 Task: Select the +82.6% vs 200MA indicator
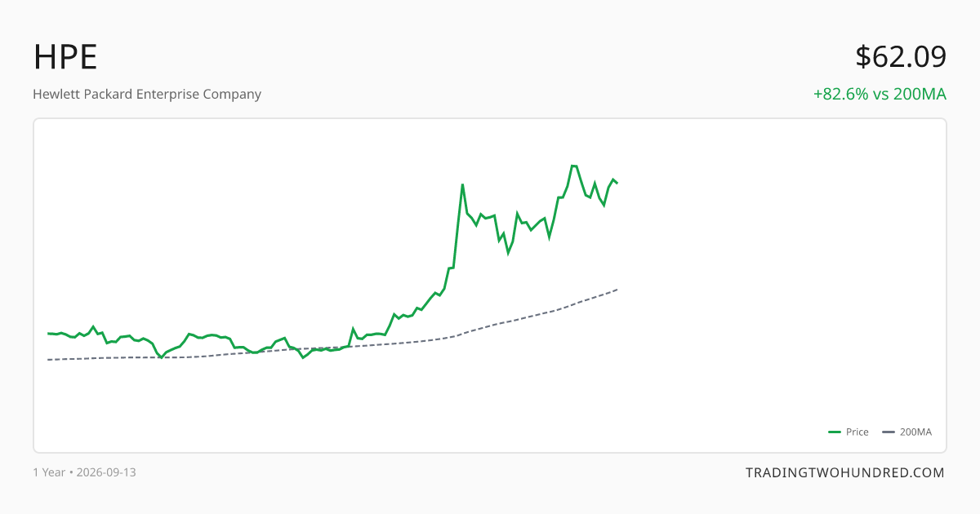[880, 94]
